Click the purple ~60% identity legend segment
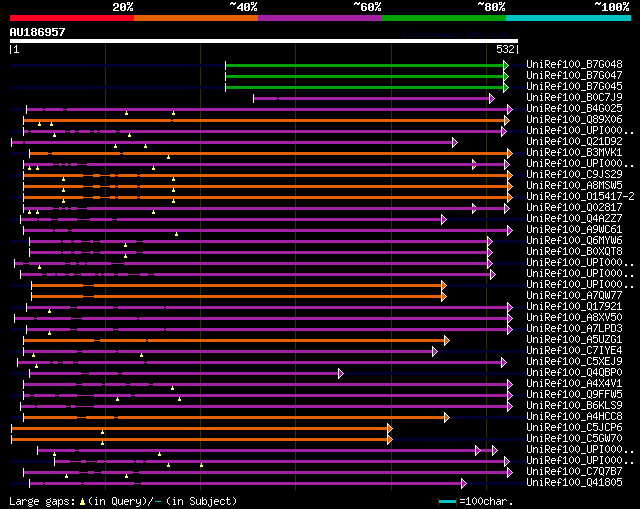This screenshot has height=509, width=640. [320, 18]
